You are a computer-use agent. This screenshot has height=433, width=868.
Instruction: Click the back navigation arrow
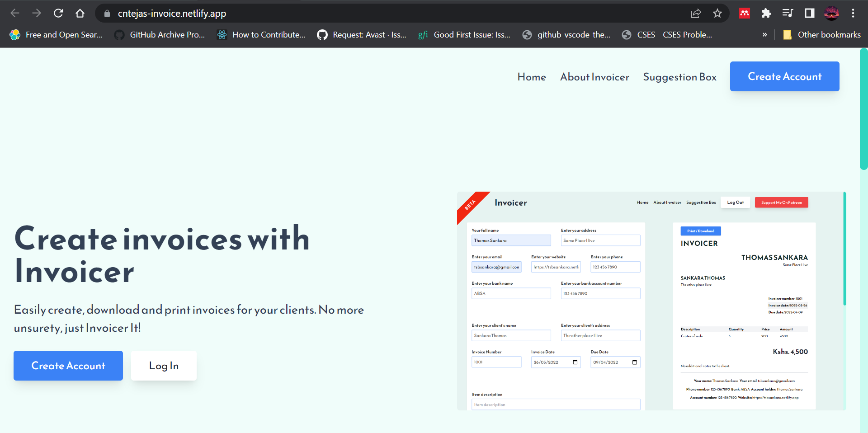15,13
